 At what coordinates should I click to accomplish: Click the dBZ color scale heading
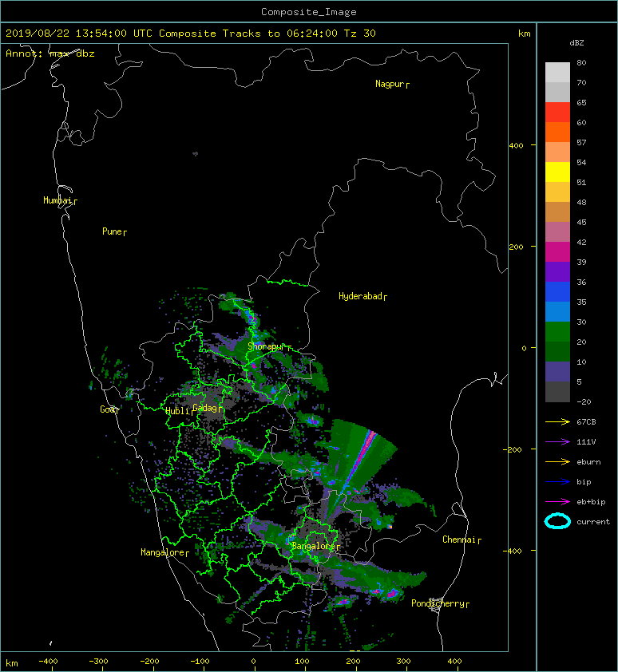[x=576, y=43]
